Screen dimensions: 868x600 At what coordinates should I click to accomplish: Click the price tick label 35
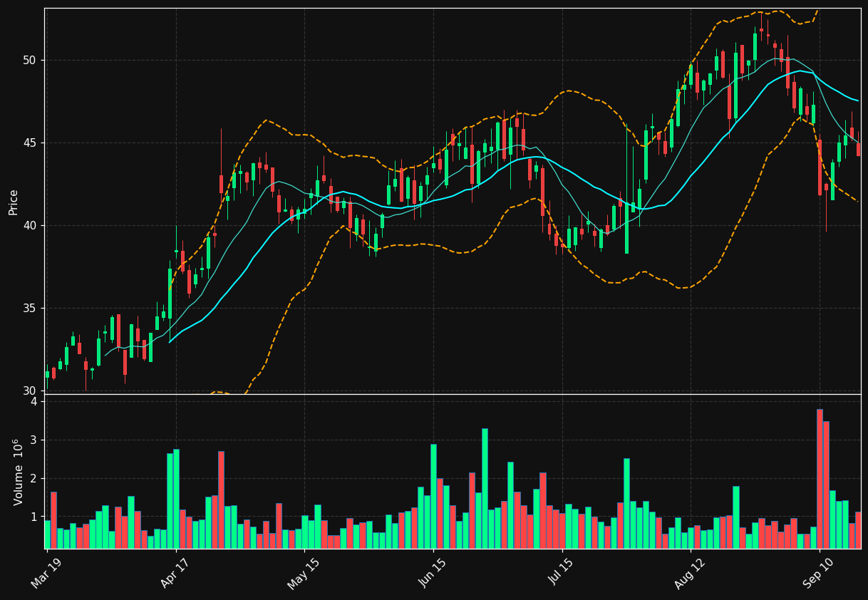coord(29,308)
